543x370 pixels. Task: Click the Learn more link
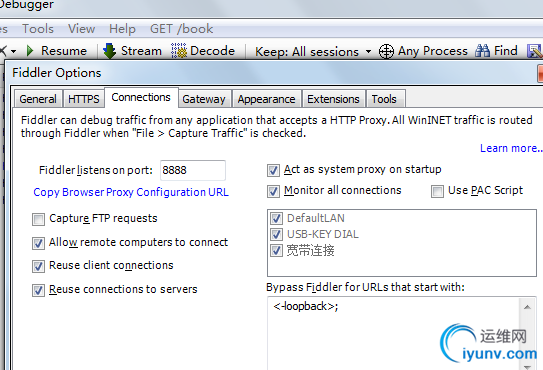tap(511, 148)
